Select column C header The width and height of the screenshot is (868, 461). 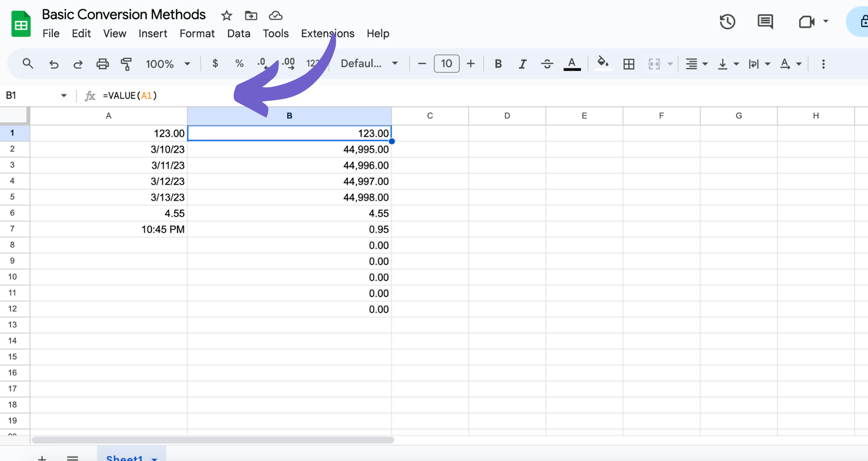coord(430,116)
